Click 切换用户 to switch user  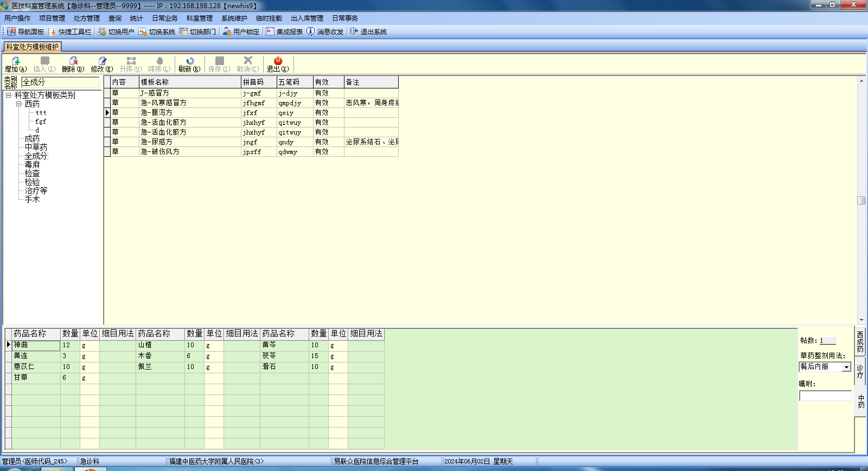point(116,31)
